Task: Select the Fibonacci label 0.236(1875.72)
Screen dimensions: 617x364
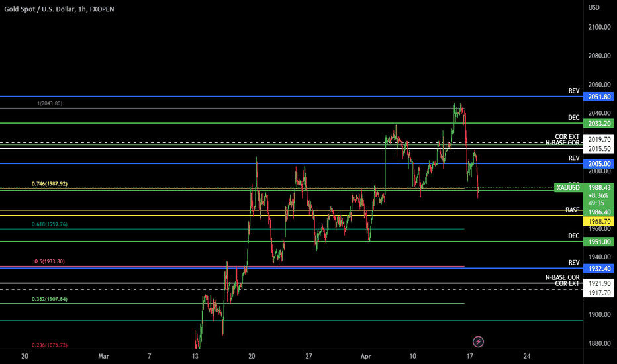Action: [49, 345]
